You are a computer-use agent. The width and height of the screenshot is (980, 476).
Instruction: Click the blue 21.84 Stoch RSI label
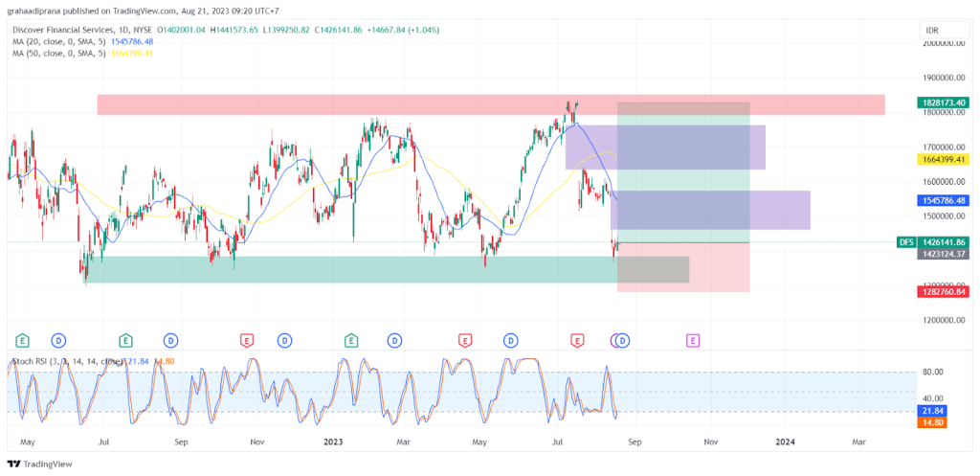[x=932, y=411]
